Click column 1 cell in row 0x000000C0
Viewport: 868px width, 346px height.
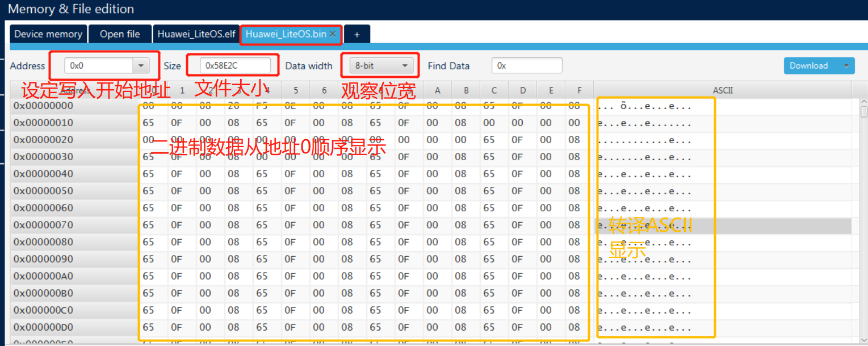tap(182, 310)
